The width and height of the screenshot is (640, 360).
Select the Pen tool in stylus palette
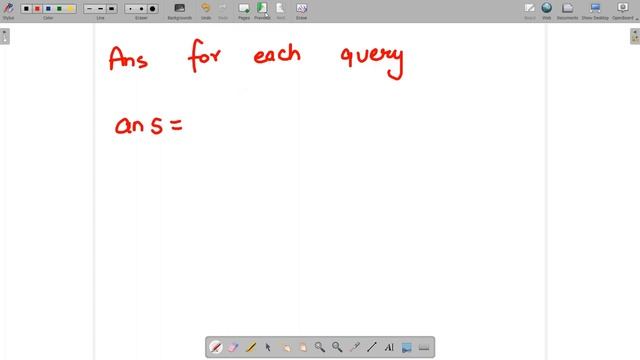pos(216,347)
